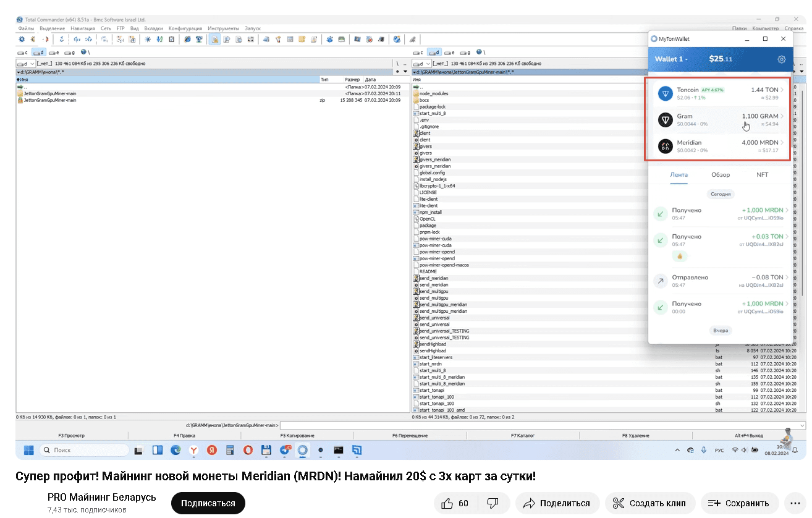
Task: Open terminal icon on the taskbar
Action: point(339,450)
